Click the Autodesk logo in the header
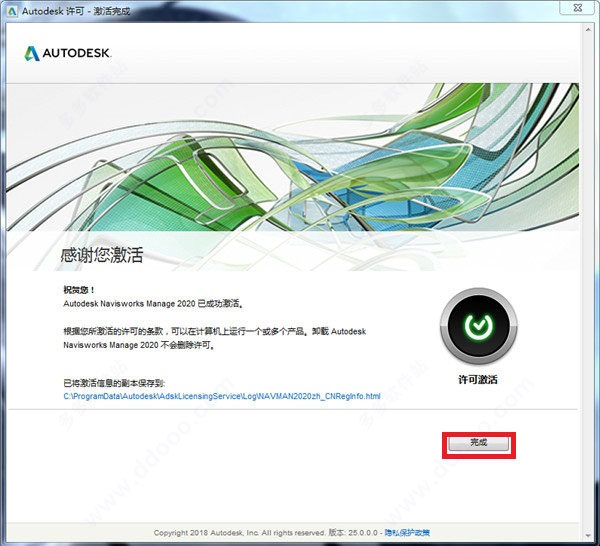Viewport: 600px width, 546px height. coord(67,53)
